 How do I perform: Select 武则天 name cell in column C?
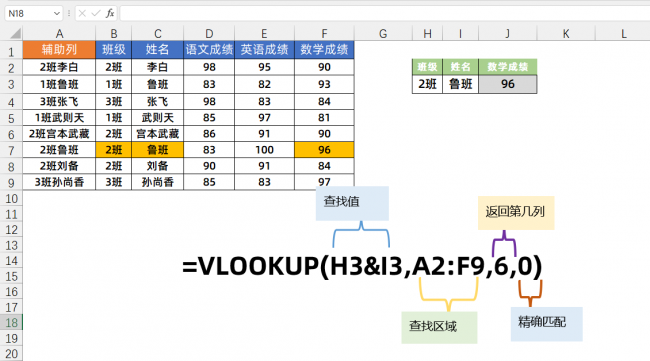pyautogui.click(x=158, y=118)
